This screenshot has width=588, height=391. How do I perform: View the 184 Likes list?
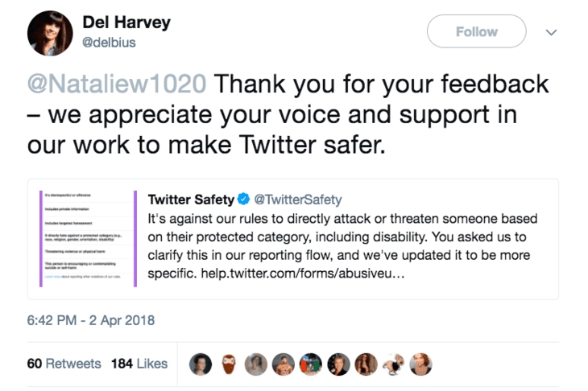tap(139, 364)
